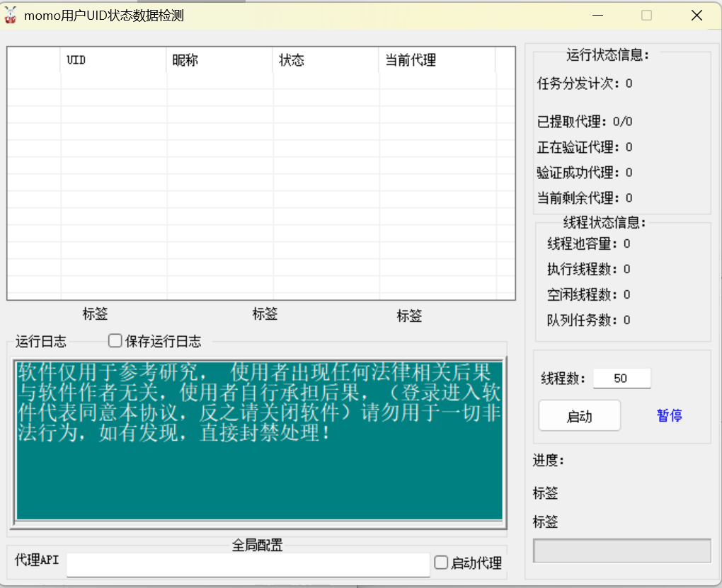This screenshot has height=588, width=722.
Task: Enable the 保存运行日志 checkbox
Action: point(115,341)
